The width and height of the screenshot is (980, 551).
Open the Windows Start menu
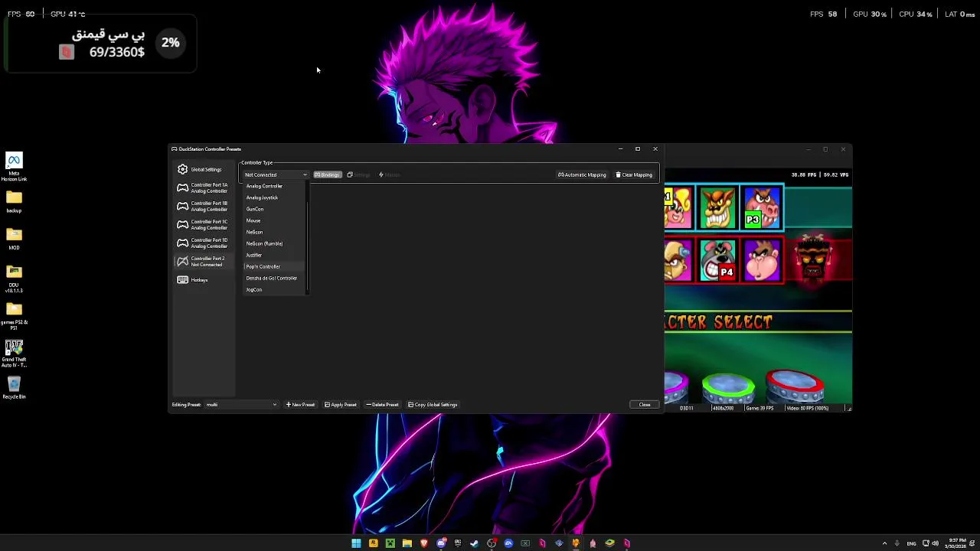point(356,543)
